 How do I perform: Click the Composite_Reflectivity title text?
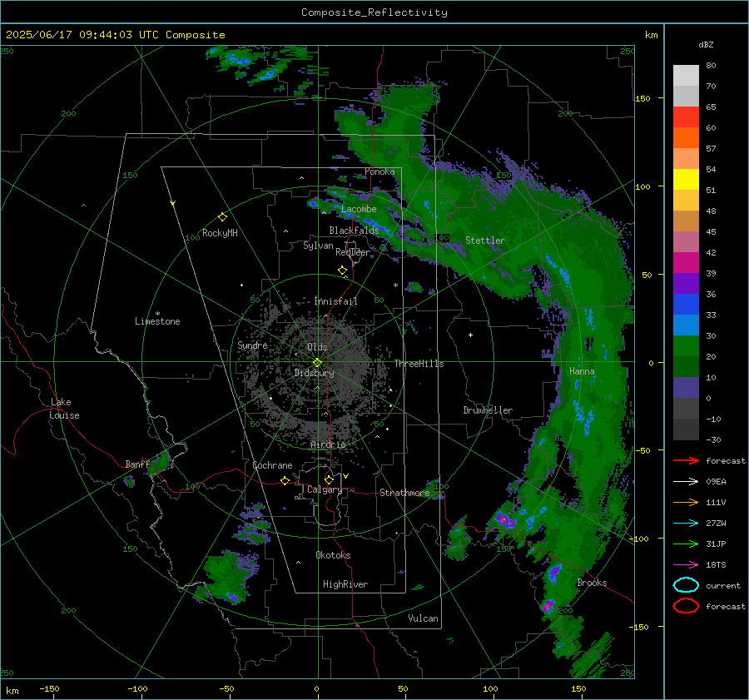[x=374, y=12]
